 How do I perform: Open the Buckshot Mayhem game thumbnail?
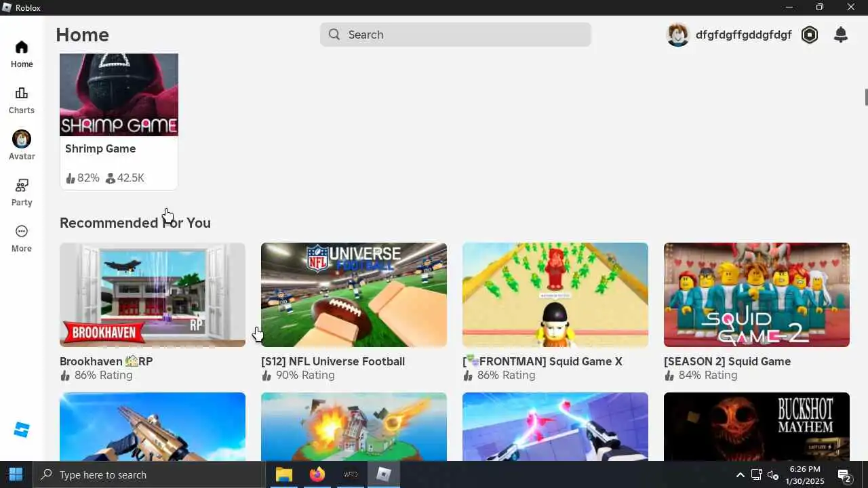point(757,426)
